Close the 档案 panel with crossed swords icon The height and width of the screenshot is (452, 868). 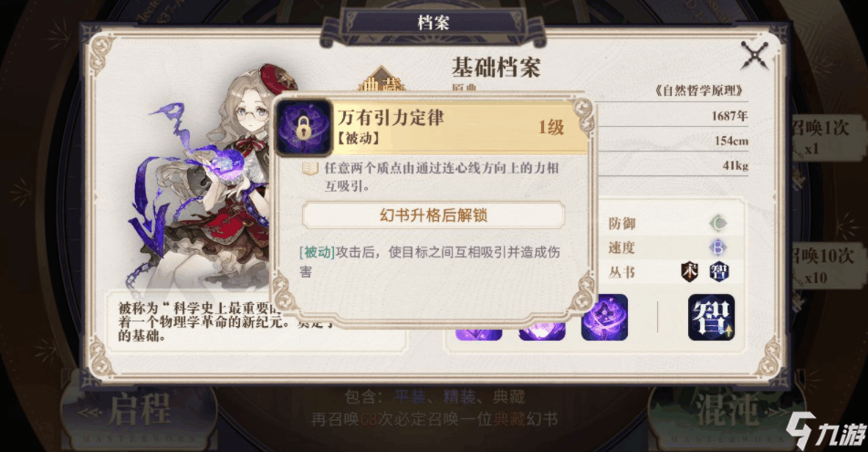coord(754,56)
